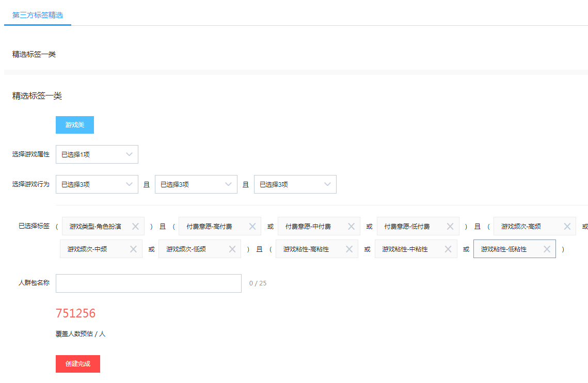The height and width of the screenshot is (383, 588).
Task: Delete the 游戏频次-高频 tag
Action: click(x=567, y=227)
